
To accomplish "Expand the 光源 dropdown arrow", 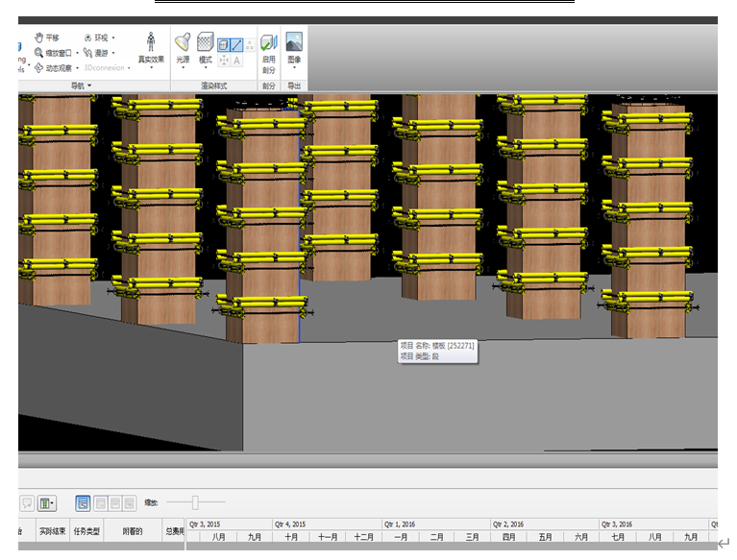I will point(183,67).
